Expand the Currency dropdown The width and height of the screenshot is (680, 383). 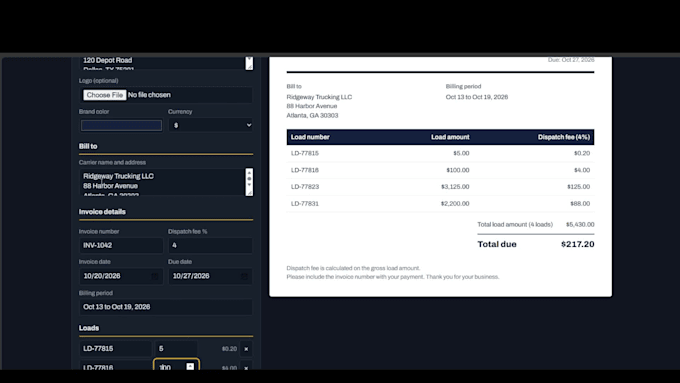(x=211, y=125)
